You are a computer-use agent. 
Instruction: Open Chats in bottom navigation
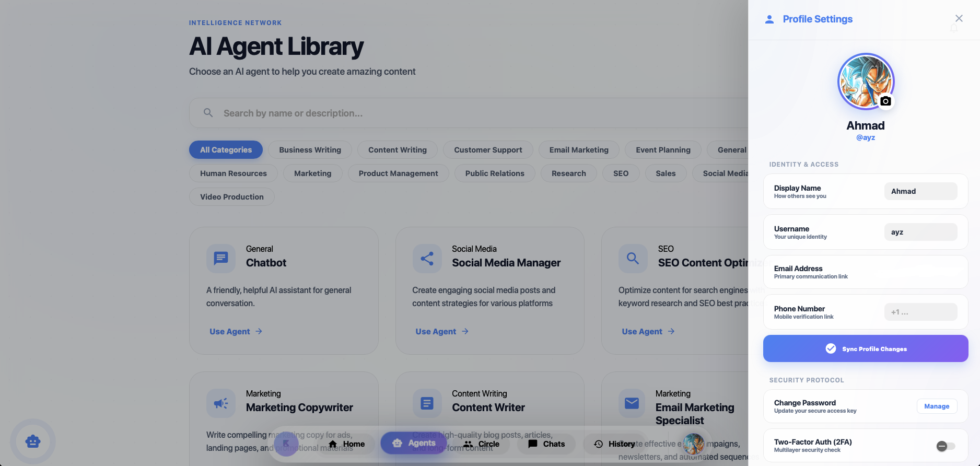(546, 444)
